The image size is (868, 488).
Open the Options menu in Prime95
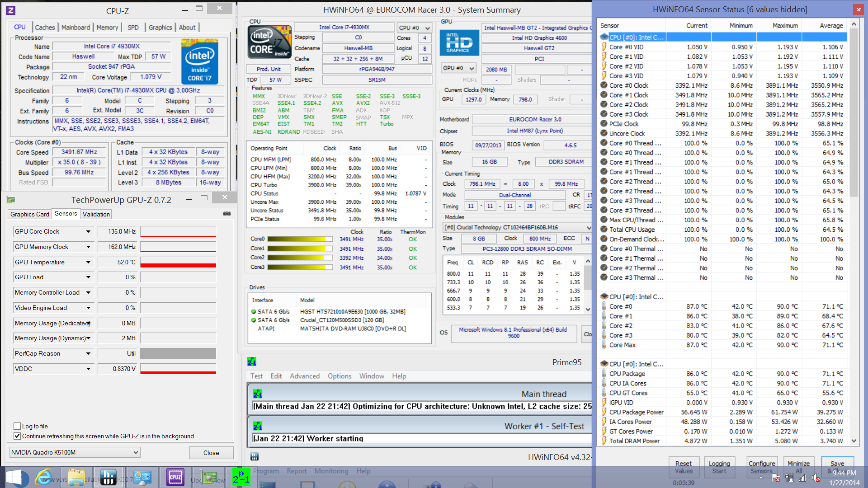pyautogui.click(x=340, y=376)
